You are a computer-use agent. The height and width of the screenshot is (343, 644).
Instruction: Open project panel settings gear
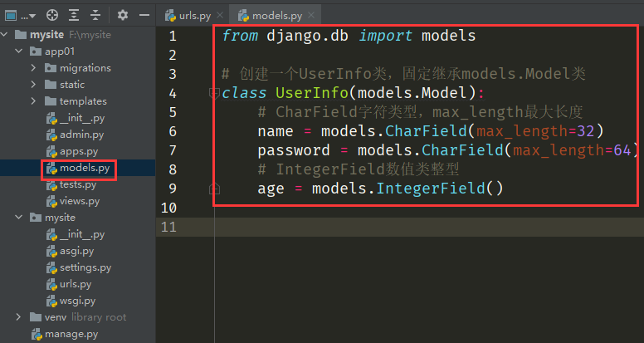[123, 15]
